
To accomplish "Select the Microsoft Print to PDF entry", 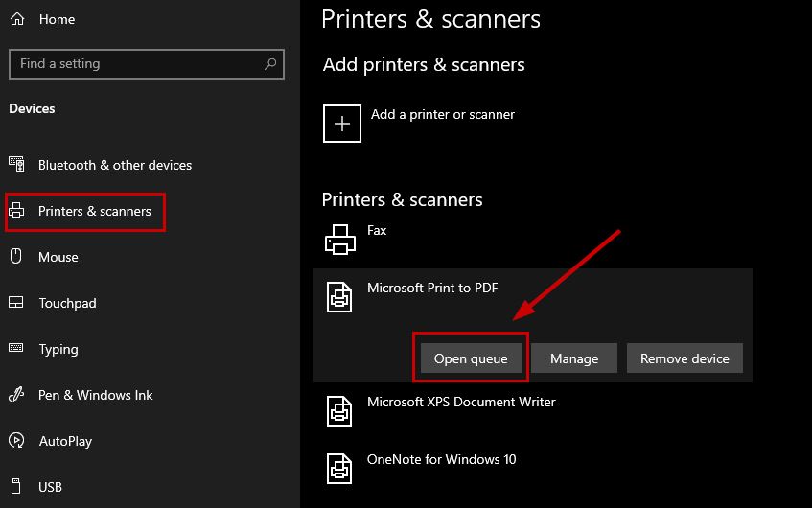I will pyautogui.click(x=432, y=288).
